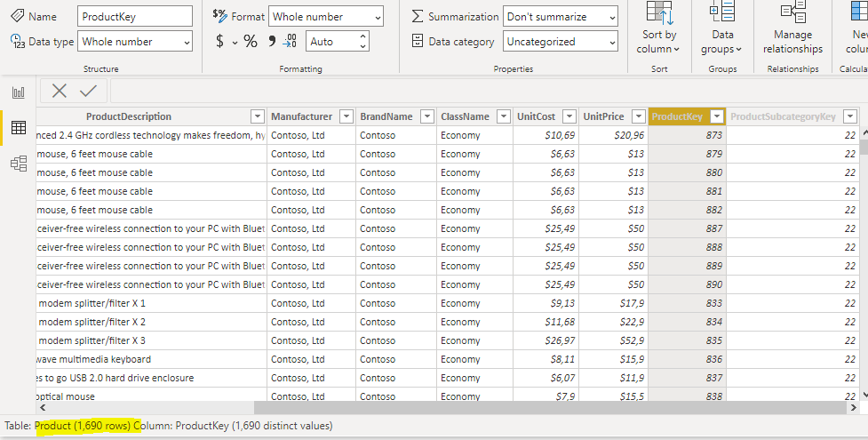The image size is (868, 440).
Task: Open Model view in left sidebar
Action: (x=18, y=164)
